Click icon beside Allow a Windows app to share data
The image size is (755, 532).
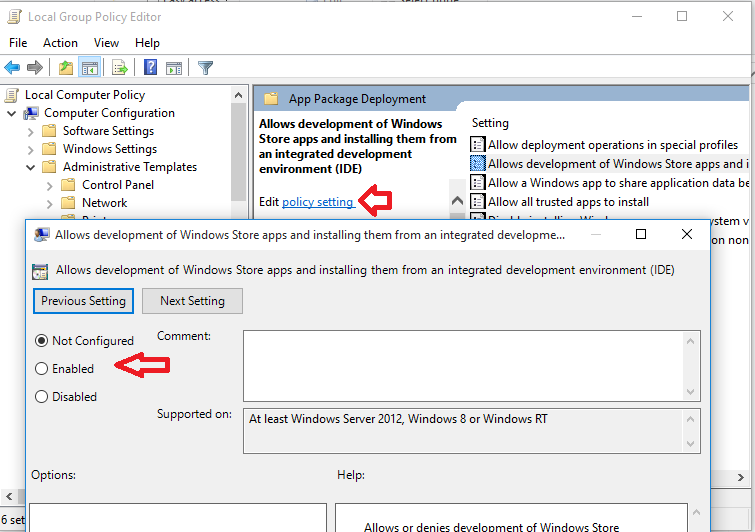477,182
